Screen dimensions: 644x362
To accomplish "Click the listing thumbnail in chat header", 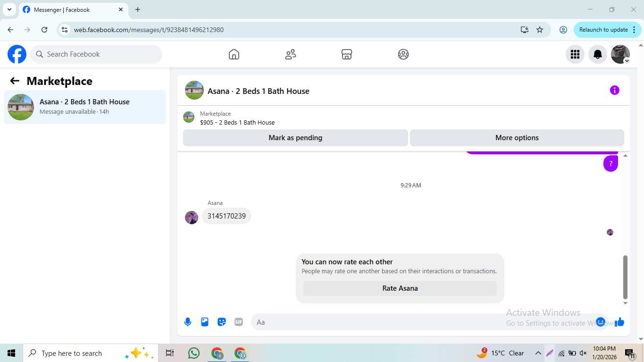I will pyautogui.click(x=194, y=90).
